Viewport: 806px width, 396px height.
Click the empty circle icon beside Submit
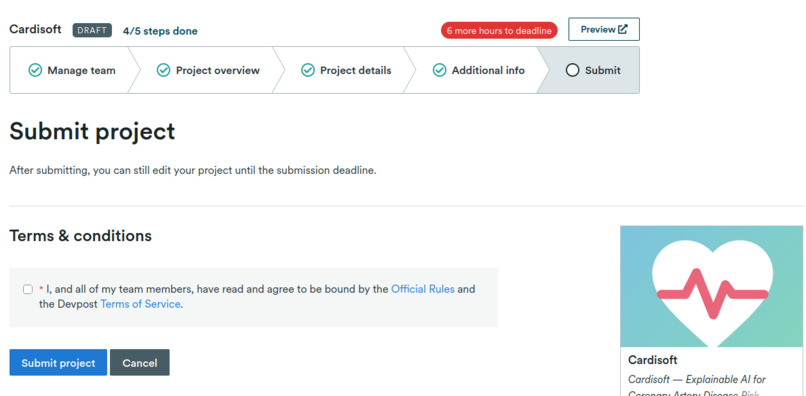[x=572, y=70]
